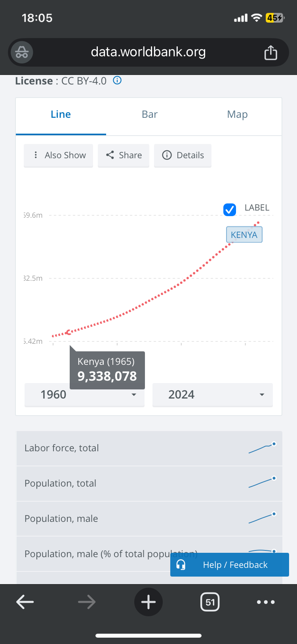Uncheck the LABEL checkbox
The image size is (297, 644).
point(230,209)
